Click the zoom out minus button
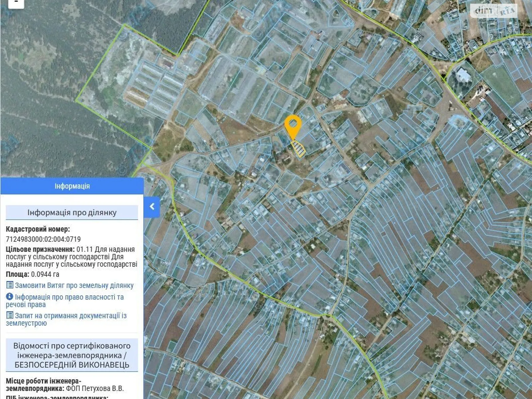The height and width of the screenshot is (399, 532). pyautogui.click(x=16, y=3)
